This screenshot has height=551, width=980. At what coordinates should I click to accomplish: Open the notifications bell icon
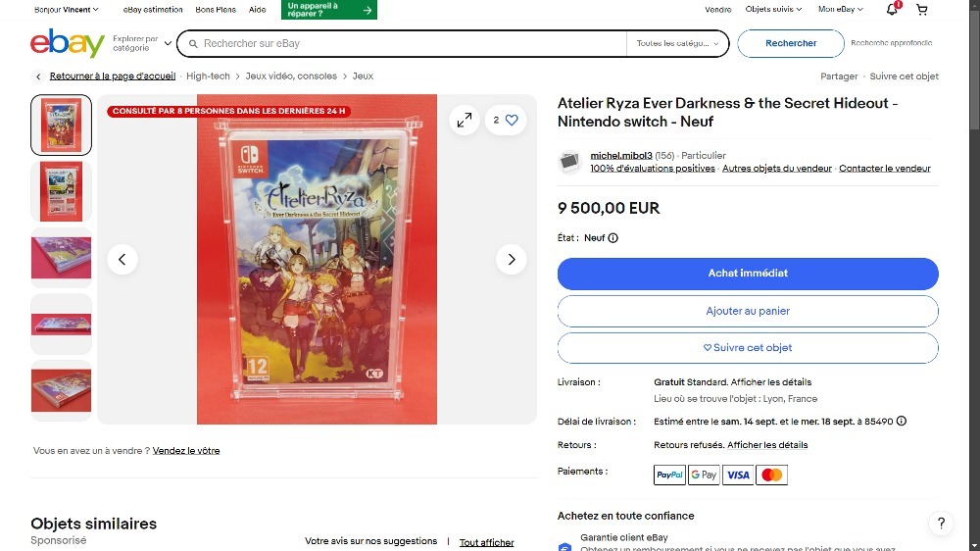[892, 10]
